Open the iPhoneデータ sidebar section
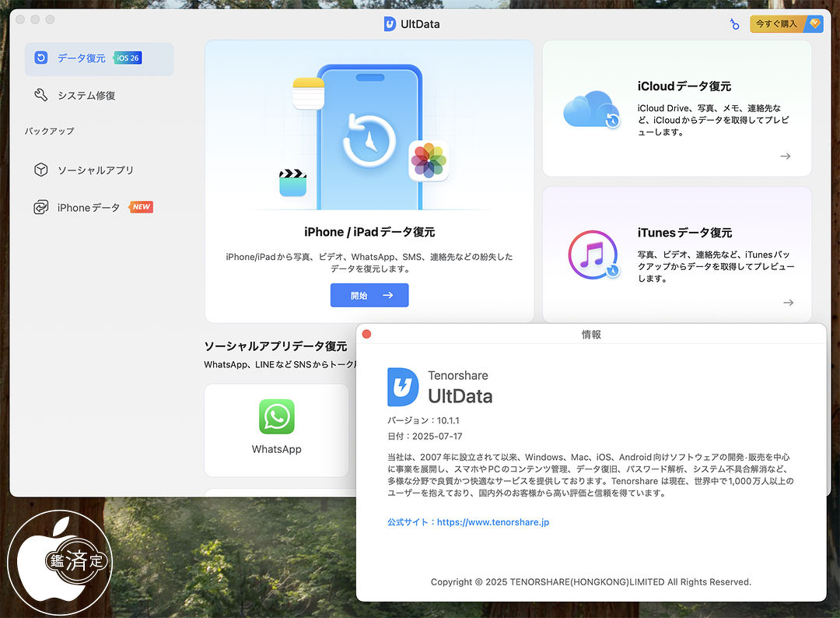 (x=99, y=208)
